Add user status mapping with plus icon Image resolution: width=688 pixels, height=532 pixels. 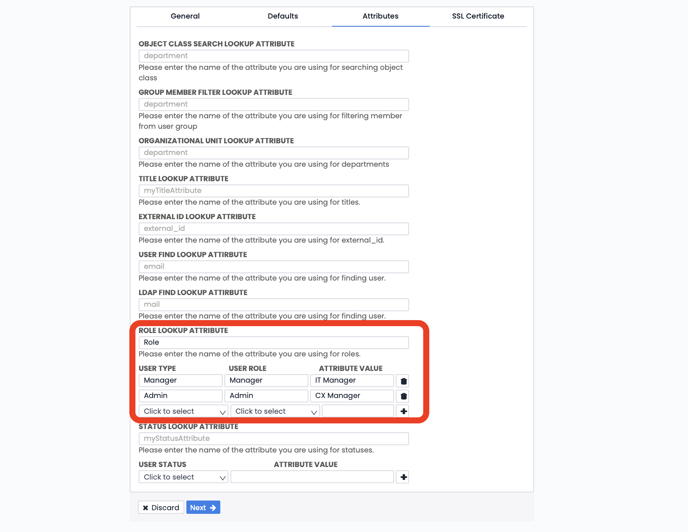pyautogui.click(x=403, y=477)
